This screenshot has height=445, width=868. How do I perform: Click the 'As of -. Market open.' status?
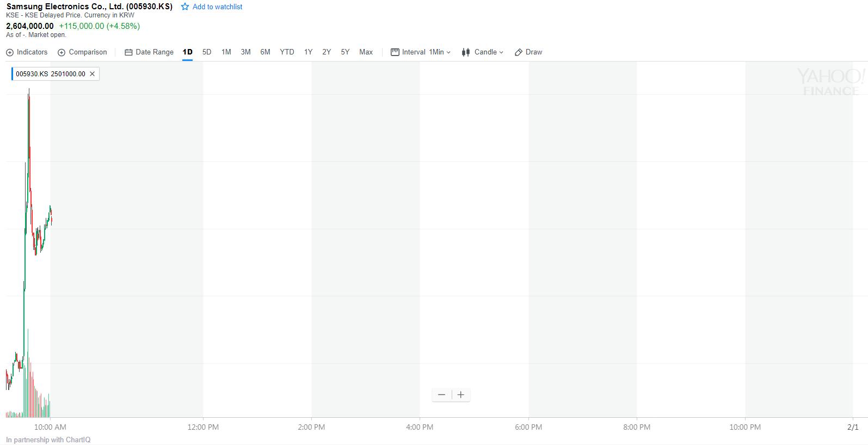[x=36, y=35]
